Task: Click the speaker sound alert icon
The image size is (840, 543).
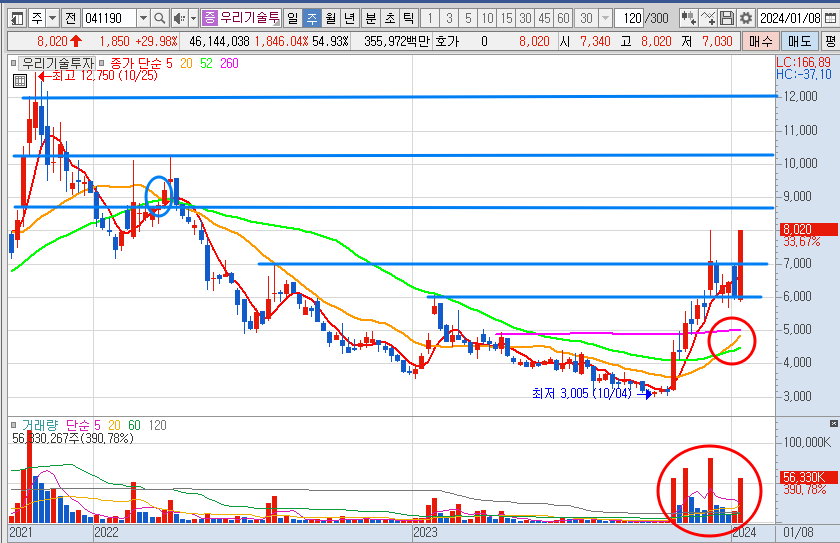Action: click(179, 19)
